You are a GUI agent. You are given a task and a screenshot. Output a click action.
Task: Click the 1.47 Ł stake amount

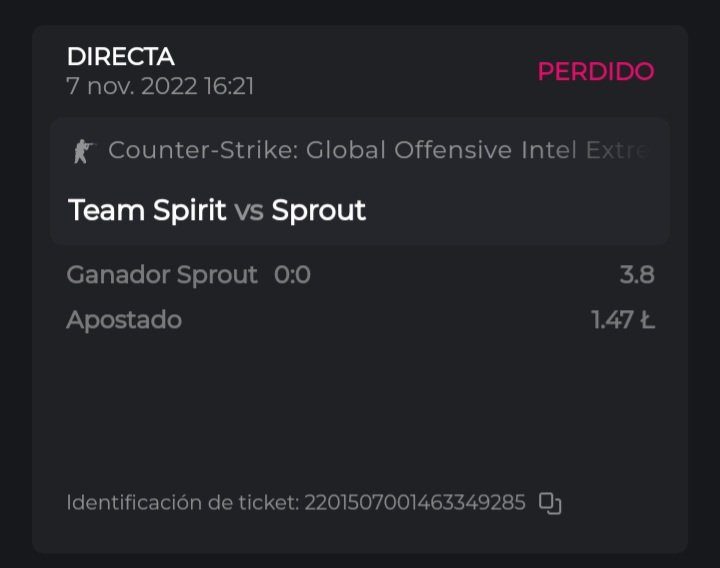coord(622,321)
